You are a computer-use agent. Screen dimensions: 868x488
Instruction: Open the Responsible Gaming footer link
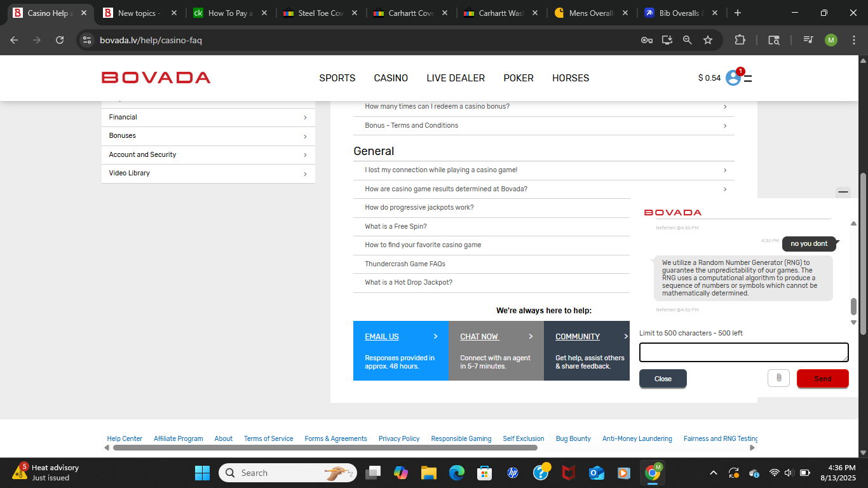[461, 438]
